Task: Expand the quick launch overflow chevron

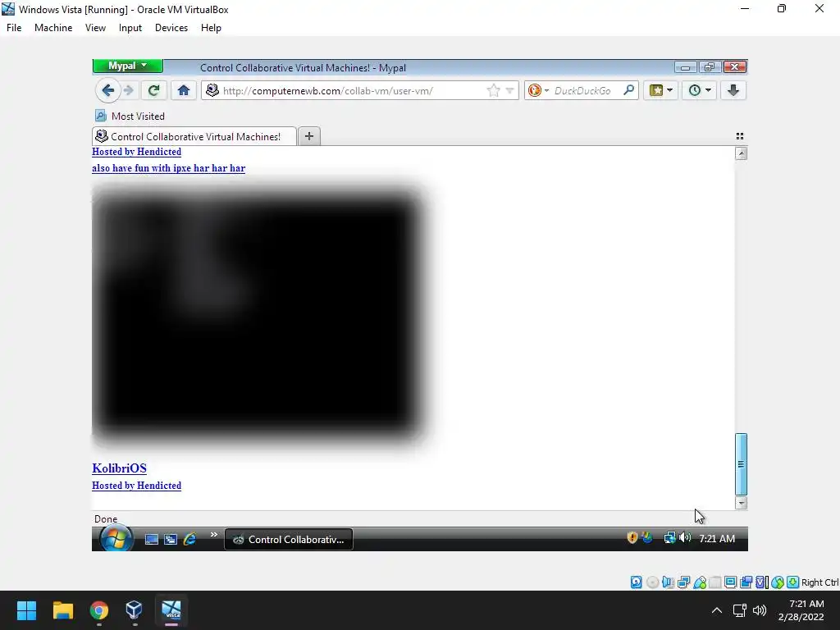Action: (214, 534)
